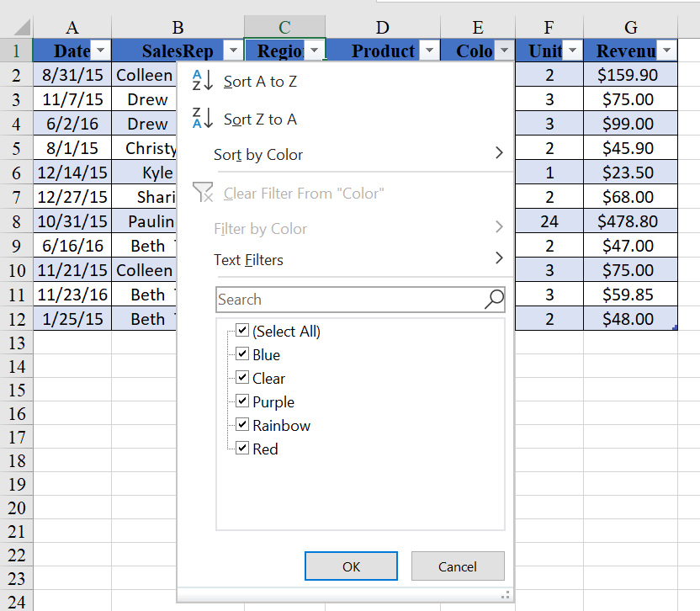Open the Date column filter button
This screenshot has width=700, height=611.
coord(100,51)
